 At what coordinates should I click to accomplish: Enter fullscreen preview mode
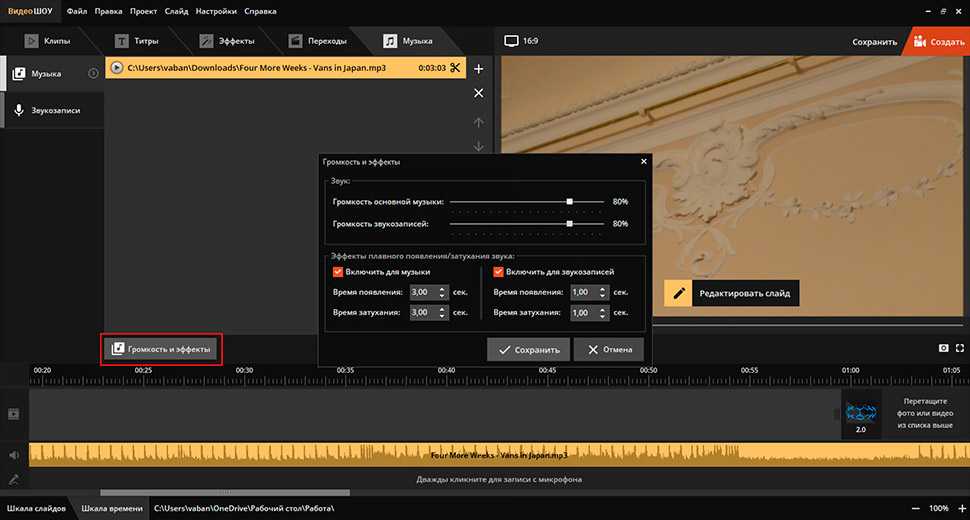959,348
